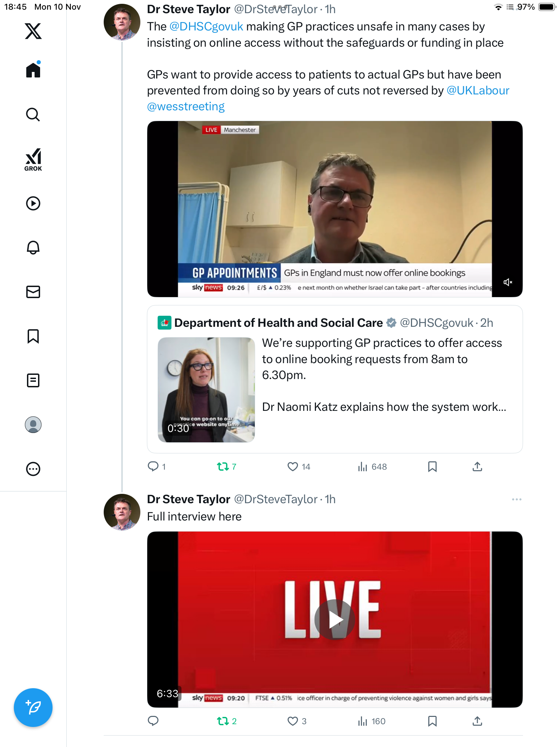
Task: Open the quoted DHSC video thumbnail
Action: [206, 390]
